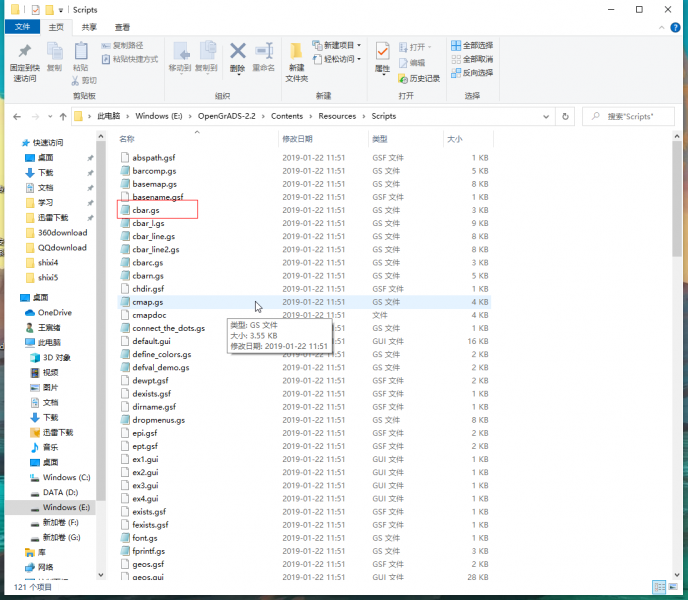
Task: Click the Invert Selection option
Action: 472,73
